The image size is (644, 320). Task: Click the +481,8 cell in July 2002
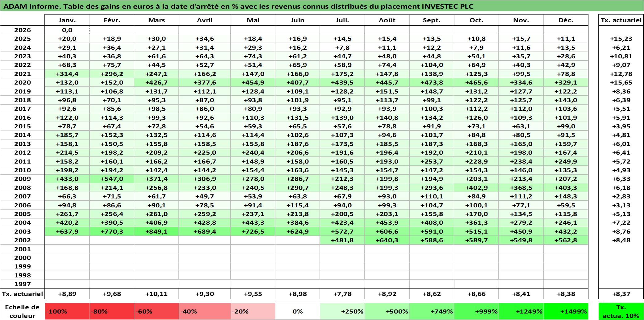[x=342, y=240]
